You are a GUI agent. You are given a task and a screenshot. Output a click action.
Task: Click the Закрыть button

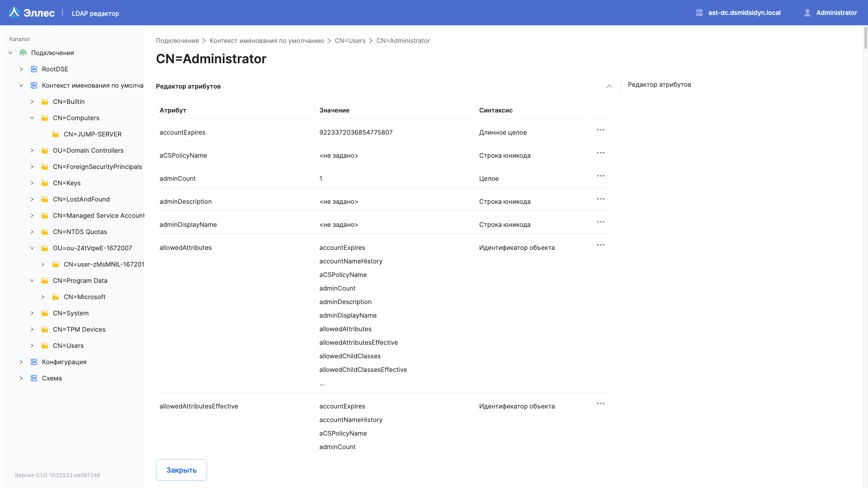click(181, 470)
